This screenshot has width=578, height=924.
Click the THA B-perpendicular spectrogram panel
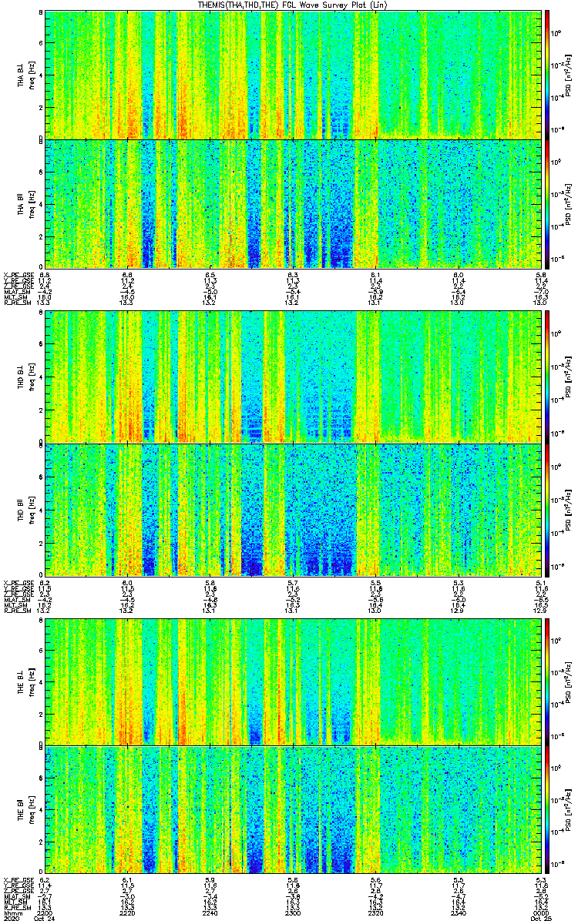292,74
